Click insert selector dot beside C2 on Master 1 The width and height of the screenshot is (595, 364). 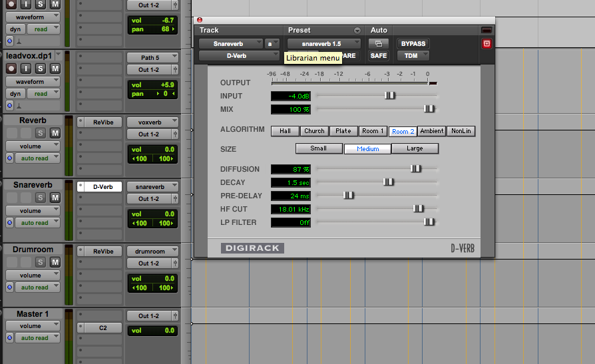[81, 327]
